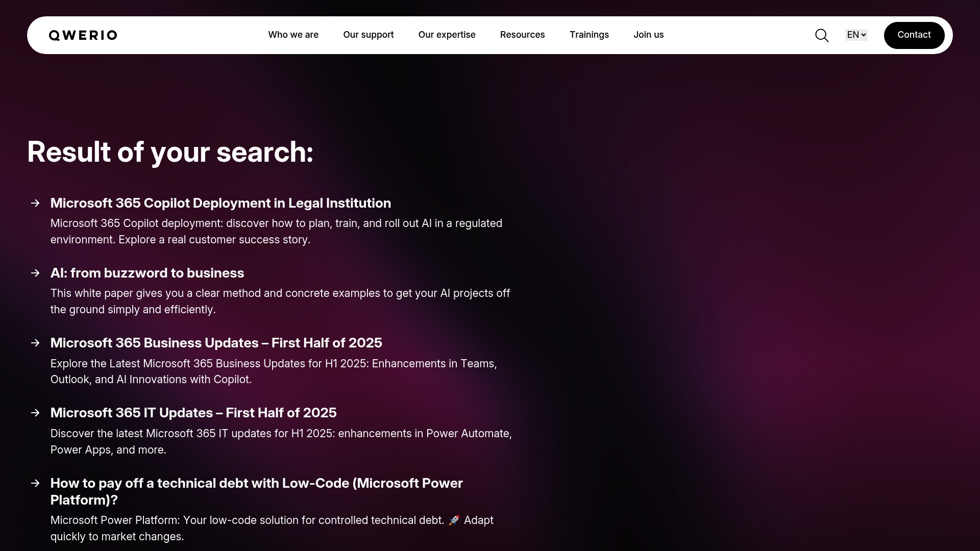The width and height of the screenshot is (980, 551).
Task: Open the search magnifier icon
Action: (x=822, y=35)
